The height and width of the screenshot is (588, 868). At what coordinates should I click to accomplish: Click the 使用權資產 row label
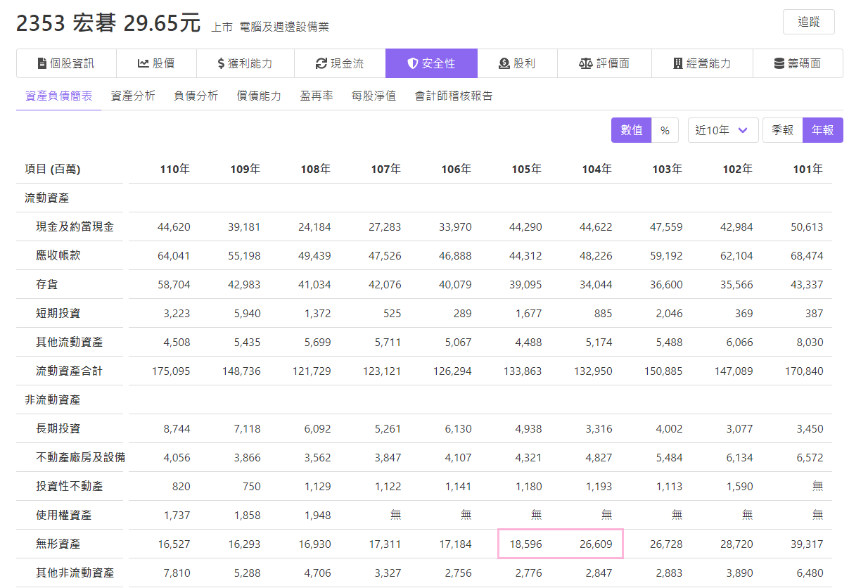click(64, 515)
